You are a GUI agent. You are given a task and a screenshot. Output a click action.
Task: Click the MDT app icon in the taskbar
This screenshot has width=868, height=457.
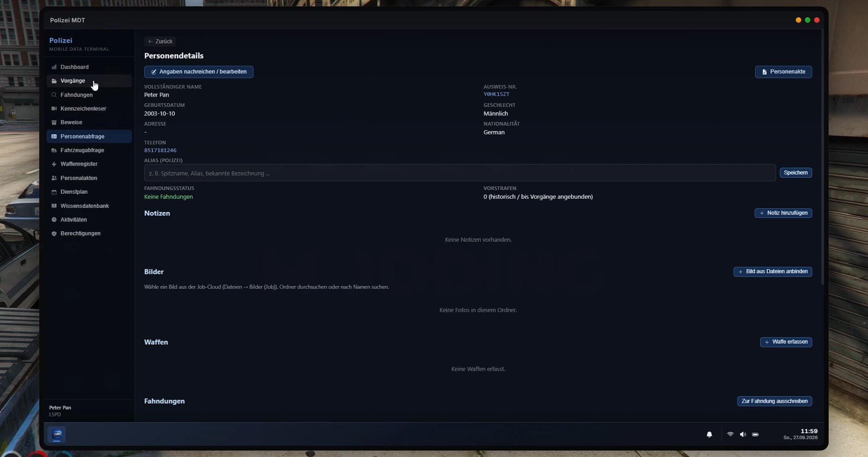click(x=57, y=435)
